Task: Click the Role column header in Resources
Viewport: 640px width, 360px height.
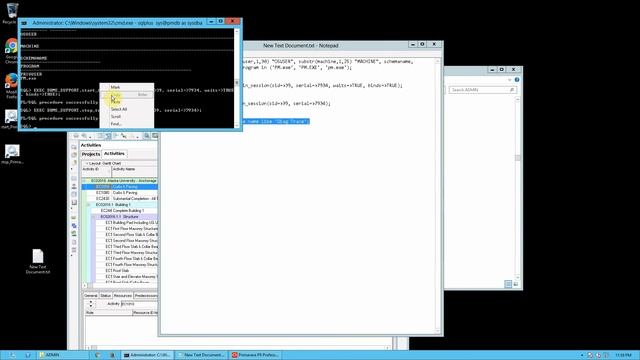Action: point(109,313)
